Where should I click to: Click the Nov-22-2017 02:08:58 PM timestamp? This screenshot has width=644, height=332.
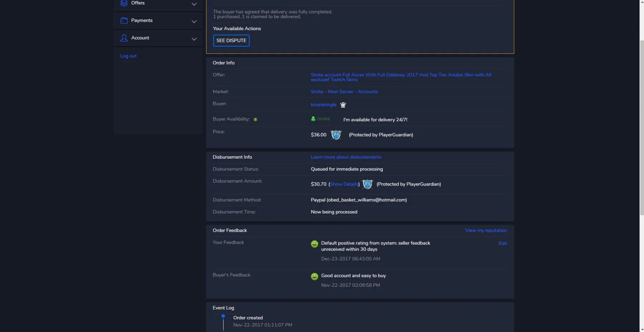tap(351, 285)
